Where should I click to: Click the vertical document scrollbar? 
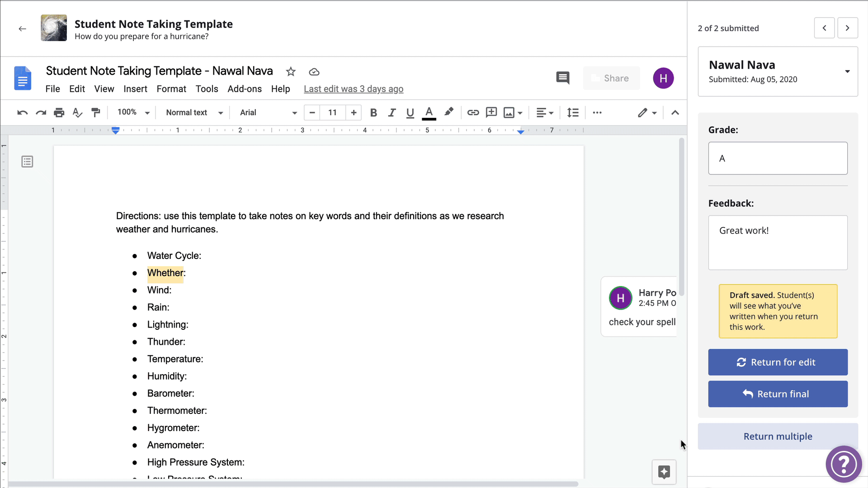pos(682,217)
